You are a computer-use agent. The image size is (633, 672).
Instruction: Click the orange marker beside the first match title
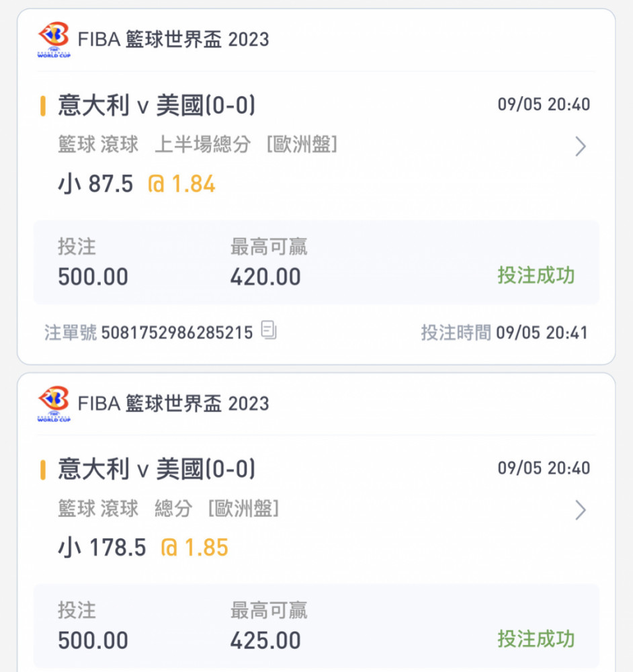(x=43, y=106)
